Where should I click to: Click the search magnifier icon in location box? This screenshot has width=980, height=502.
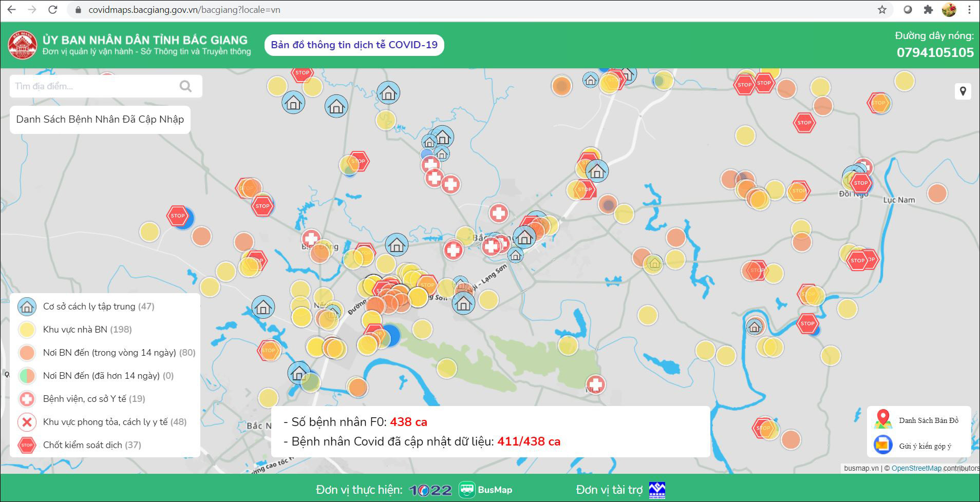pyautogui.click(x=185, y=86)
